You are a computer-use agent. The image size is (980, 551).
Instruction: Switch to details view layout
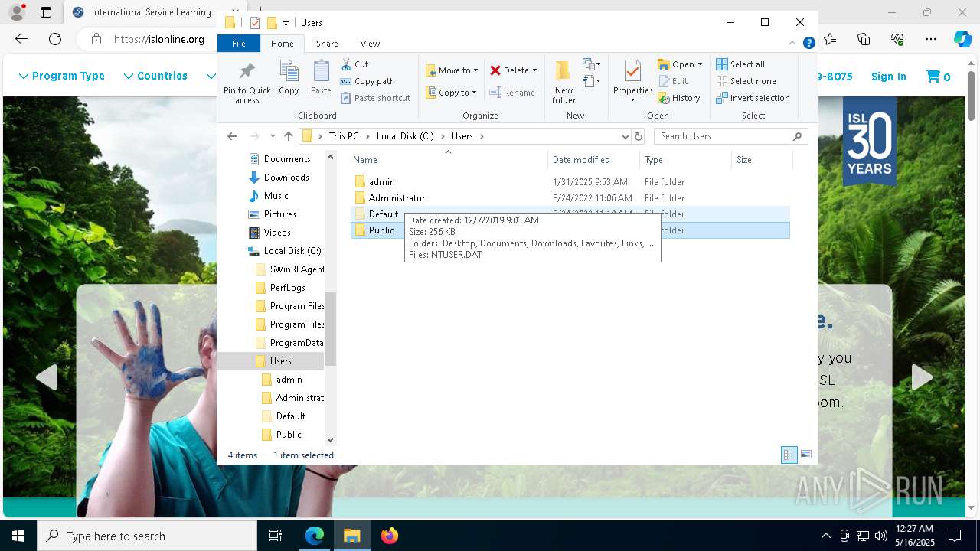[x=789, y=455]
